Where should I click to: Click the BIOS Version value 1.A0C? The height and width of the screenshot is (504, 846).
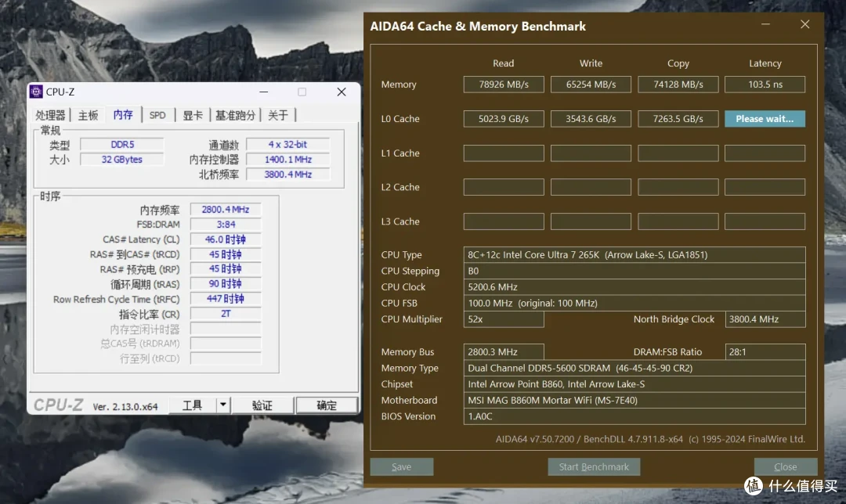[634, 416]
